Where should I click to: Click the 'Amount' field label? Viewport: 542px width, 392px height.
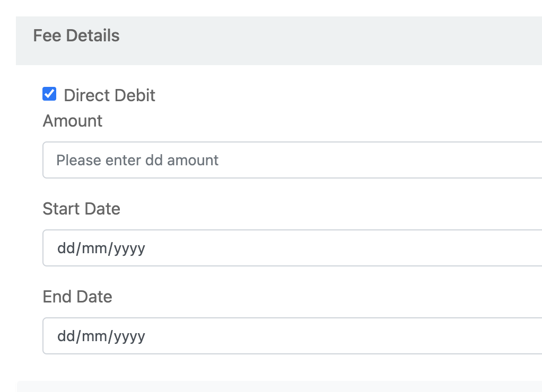72,121
